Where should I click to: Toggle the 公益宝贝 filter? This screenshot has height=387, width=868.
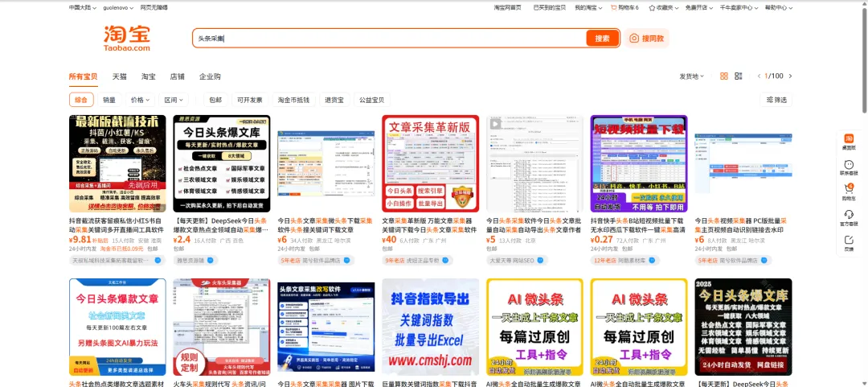pyautogui.click(x=371, y=100)
